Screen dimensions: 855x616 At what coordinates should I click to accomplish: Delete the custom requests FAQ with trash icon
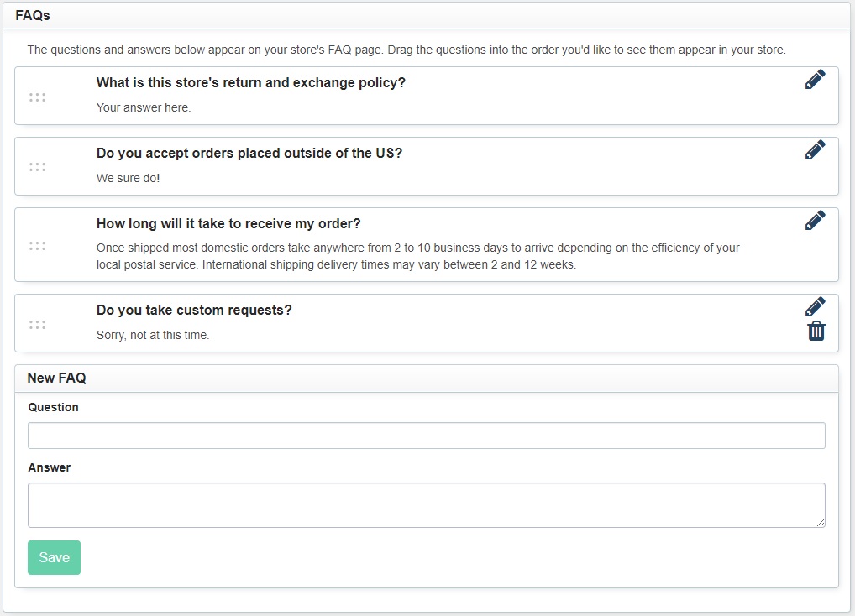click(x=816, y=331)
